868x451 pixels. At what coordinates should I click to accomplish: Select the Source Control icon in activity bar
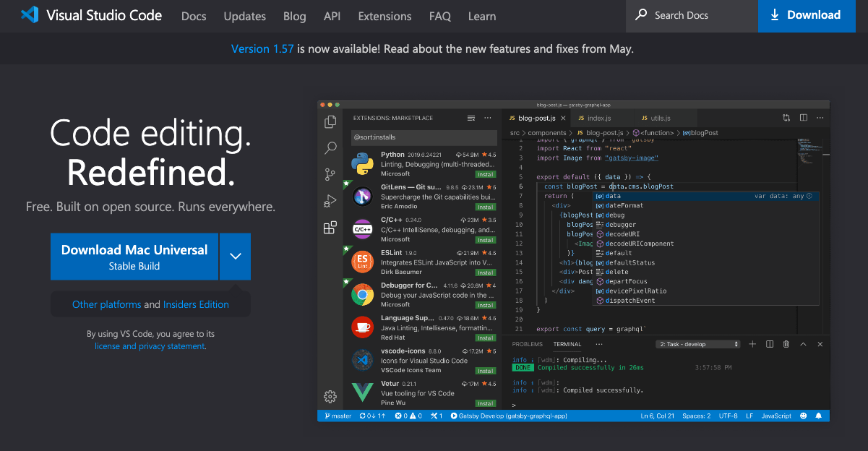330,174
